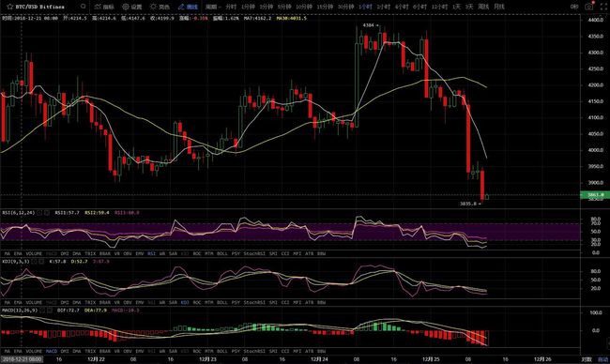The height and width of the screenshot is (364, 610).
Task: Choose DMI in the MACD panel indicator row
Action: pyautogui.click(x=65, y=351)
